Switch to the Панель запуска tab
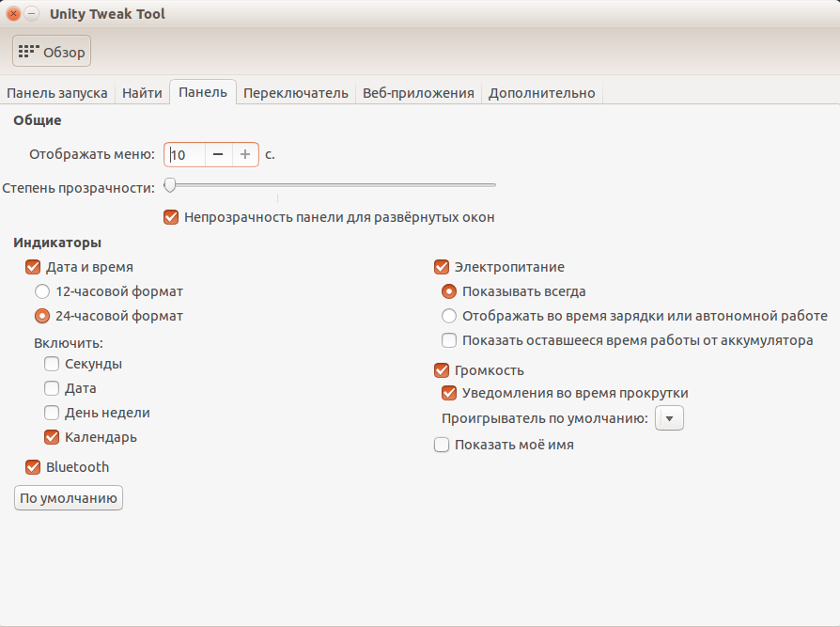840x627 pixels. point(57,93)
